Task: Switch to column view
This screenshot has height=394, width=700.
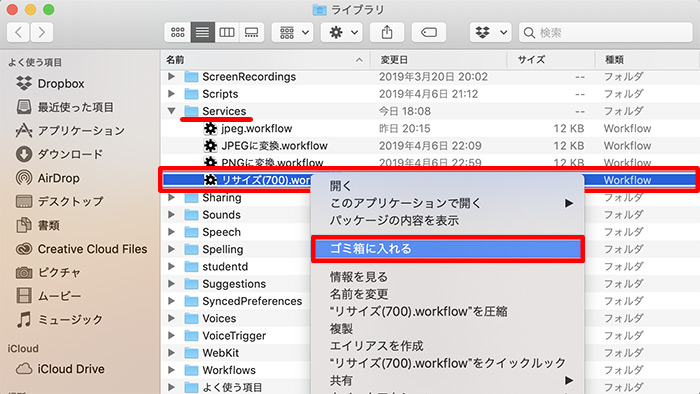Action: [x=227, y=32]
